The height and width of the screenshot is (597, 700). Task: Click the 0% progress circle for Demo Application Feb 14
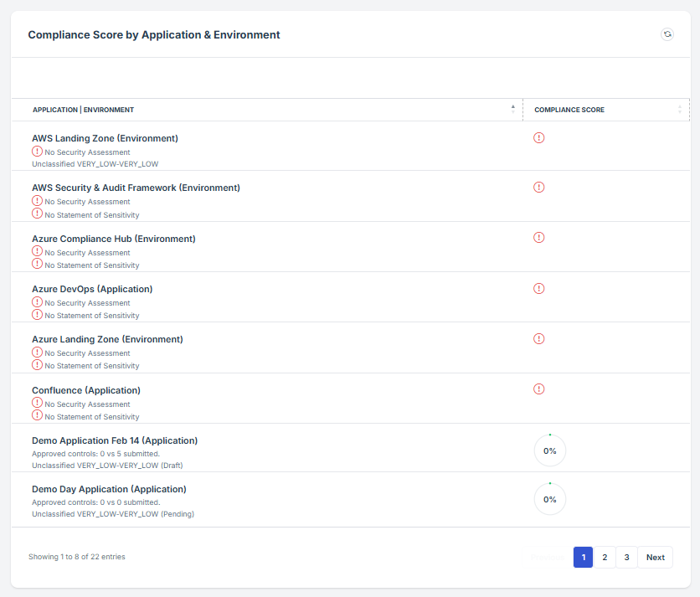(550, 450)
